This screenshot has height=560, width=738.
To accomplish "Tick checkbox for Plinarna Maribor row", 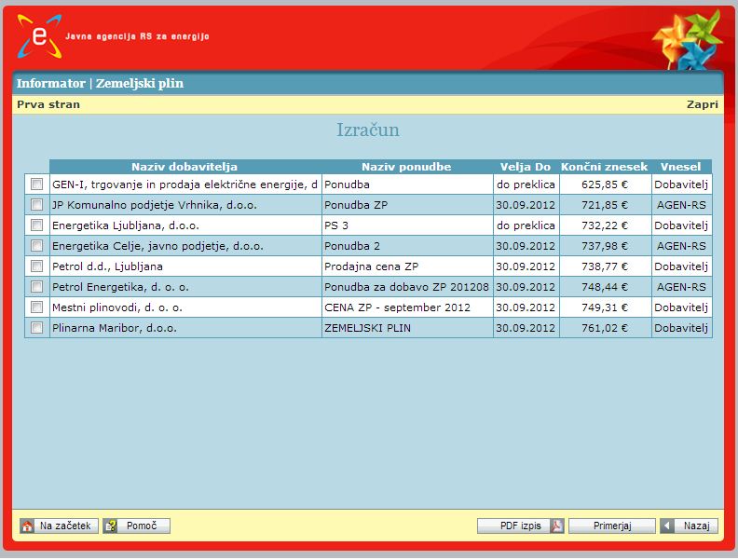I will click(36, 328).
